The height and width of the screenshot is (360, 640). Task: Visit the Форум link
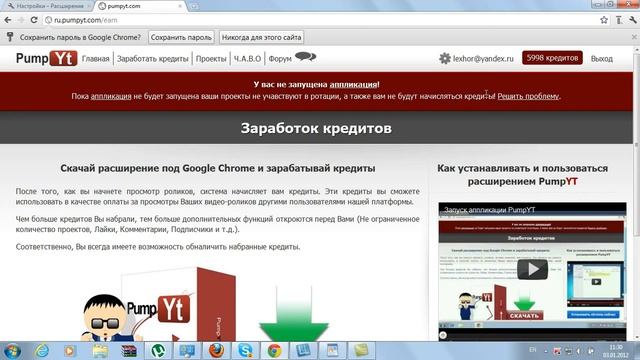tap(280, 59)
